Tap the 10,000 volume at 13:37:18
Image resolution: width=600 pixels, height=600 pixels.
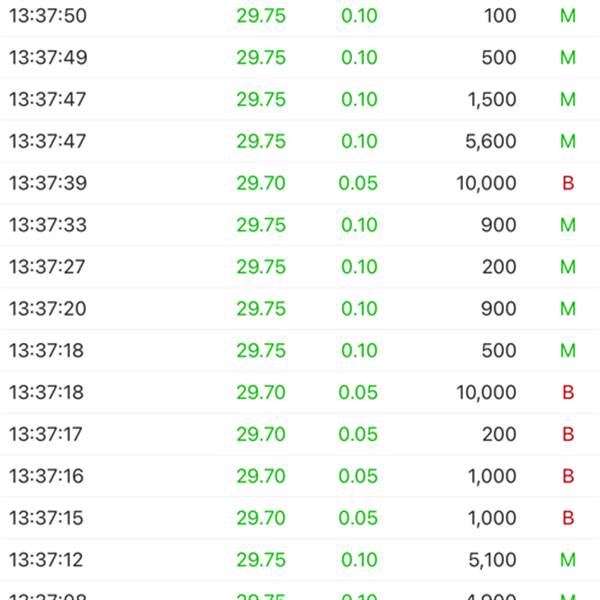[x=486, y=392]
